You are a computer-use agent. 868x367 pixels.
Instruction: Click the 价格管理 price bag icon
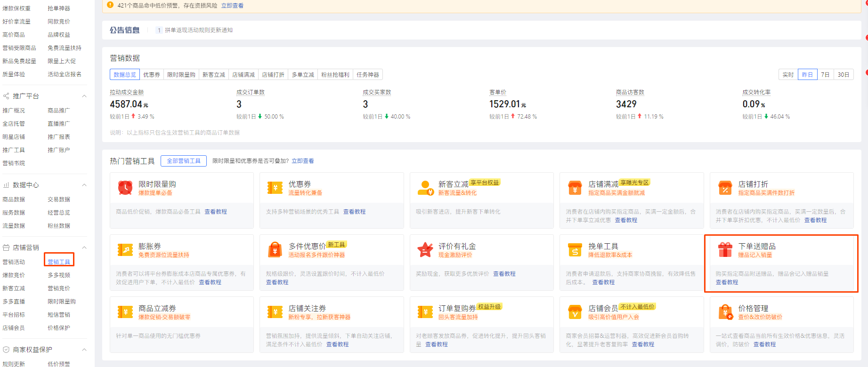[725, 312]
